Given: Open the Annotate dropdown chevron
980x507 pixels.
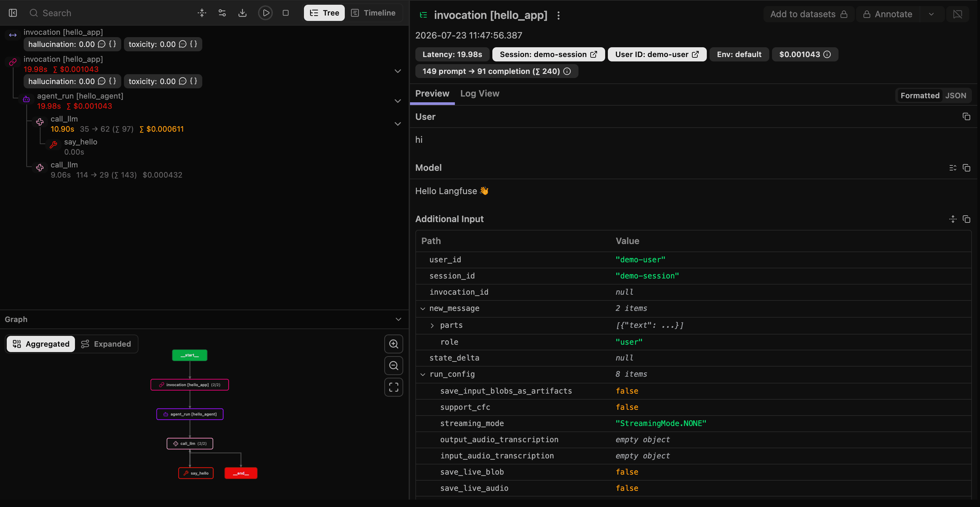Looking at the screenshot, I should click(x=931, y=14).
